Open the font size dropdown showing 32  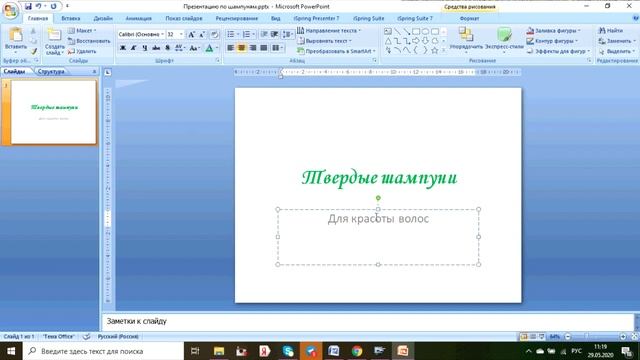[x=181, y=34]
